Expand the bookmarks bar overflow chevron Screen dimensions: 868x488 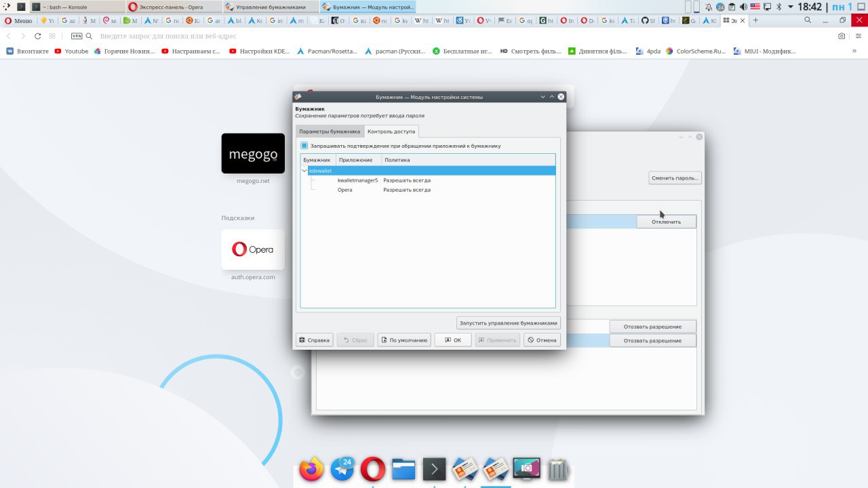(x=854, y=51)
